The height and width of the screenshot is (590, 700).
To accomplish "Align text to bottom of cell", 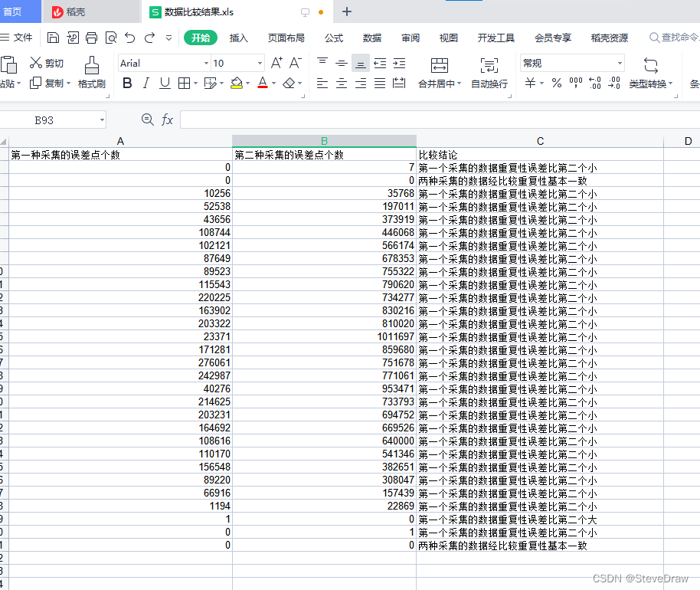I will pyautogui.click(x=360, y=64).
